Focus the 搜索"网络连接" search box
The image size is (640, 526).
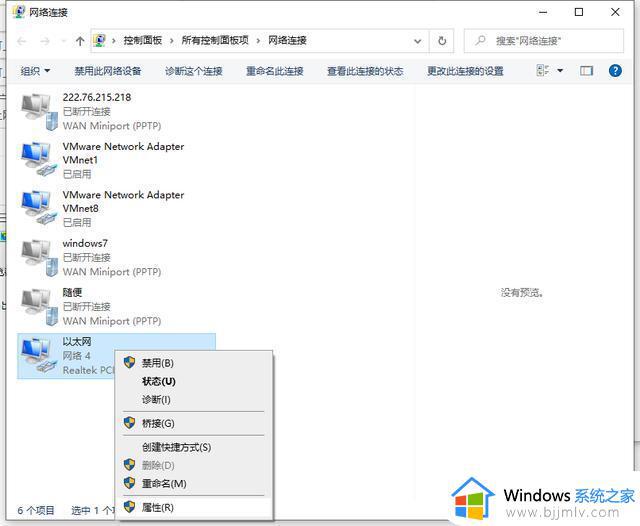tap(544, 41)
